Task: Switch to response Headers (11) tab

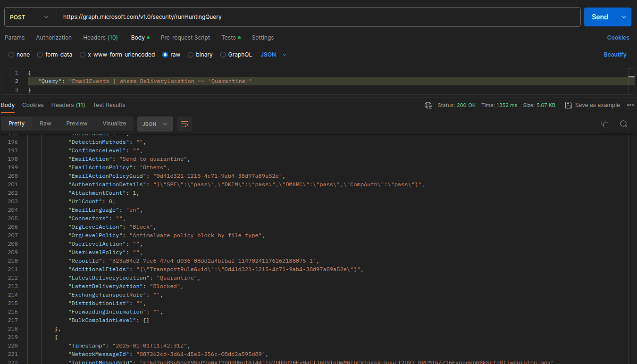Action: click(x=68, y=105)
